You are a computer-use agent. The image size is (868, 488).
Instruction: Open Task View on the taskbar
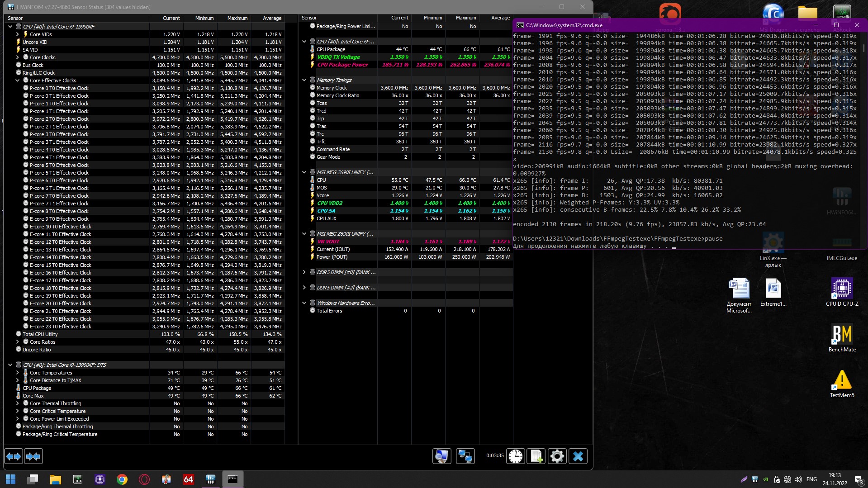tap(33, 479)
